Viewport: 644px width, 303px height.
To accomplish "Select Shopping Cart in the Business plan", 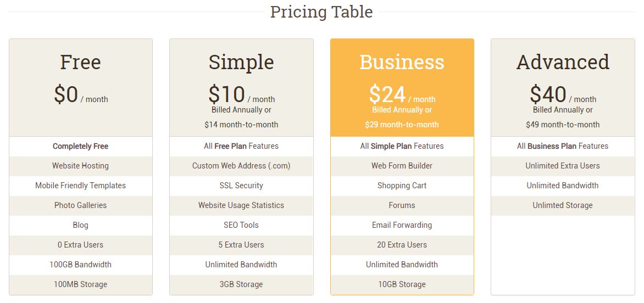I will 402,186.
